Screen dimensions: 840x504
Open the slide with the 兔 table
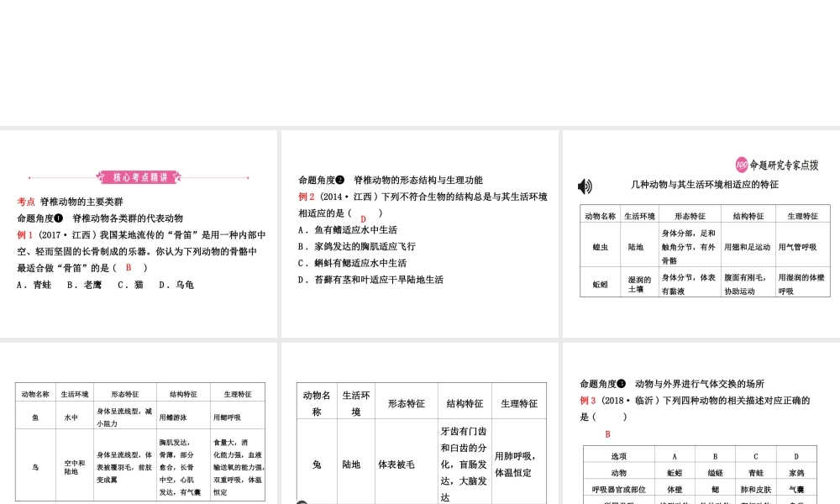coord(420,423)
